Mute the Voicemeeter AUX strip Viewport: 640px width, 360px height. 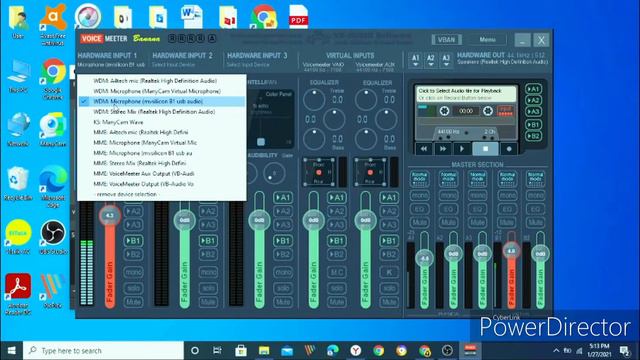pyautogui.click(x=389, y=302)
